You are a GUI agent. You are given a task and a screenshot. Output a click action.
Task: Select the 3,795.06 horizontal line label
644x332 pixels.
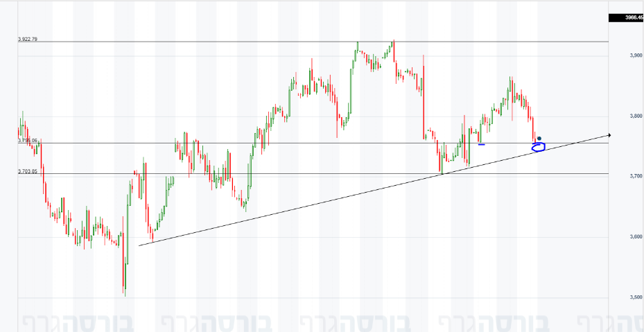[28, 141]
